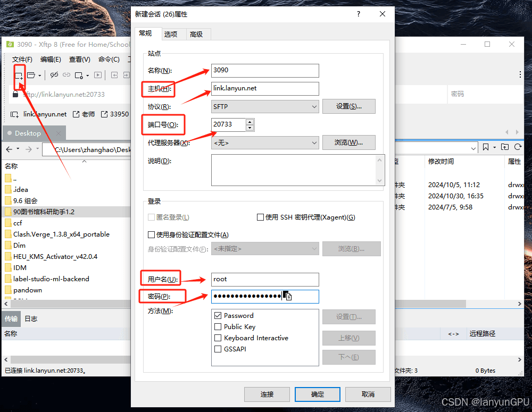Enable Keyboard Interactive method checkbox
The image size is (532, 412).
tap(218, 338)
